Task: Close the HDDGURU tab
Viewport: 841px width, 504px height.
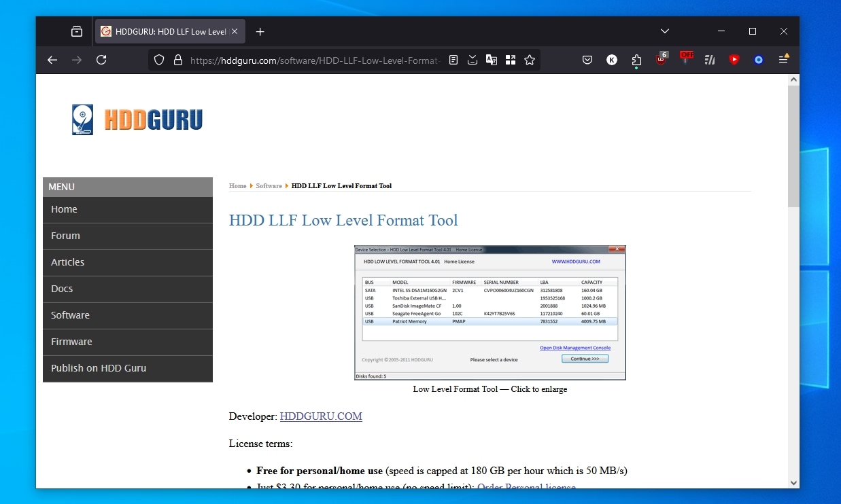Action: coord(235,31)
